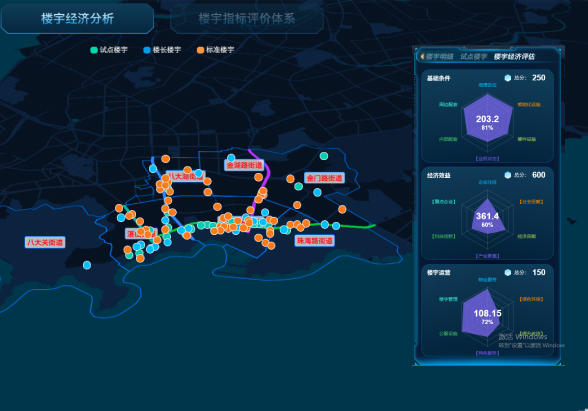This screenshot has height=411, width=588.
Task: Select the 试点楼宇 panel tab
Action: click(473, 57)
